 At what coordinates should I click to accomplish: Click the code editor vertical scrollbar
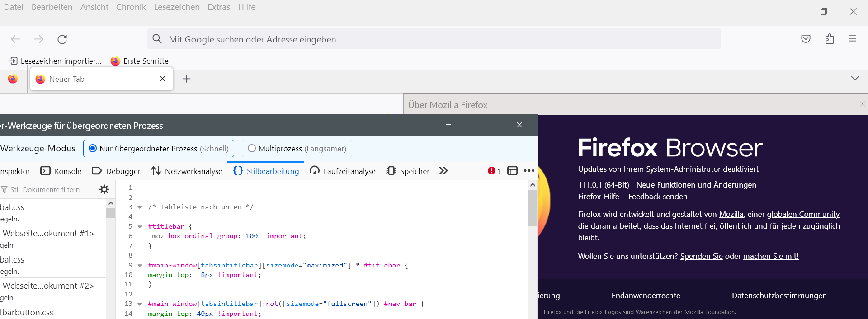tap(532, 208)
